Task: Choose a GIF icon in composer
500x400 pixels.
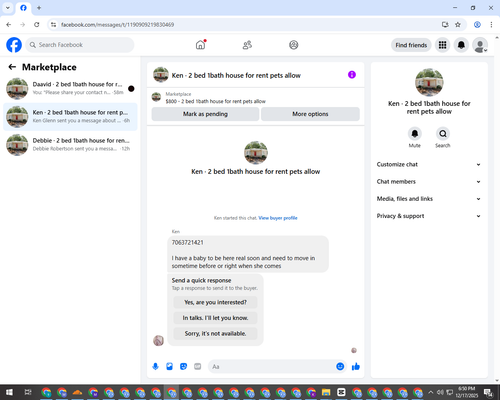Action: pos(198,367)
